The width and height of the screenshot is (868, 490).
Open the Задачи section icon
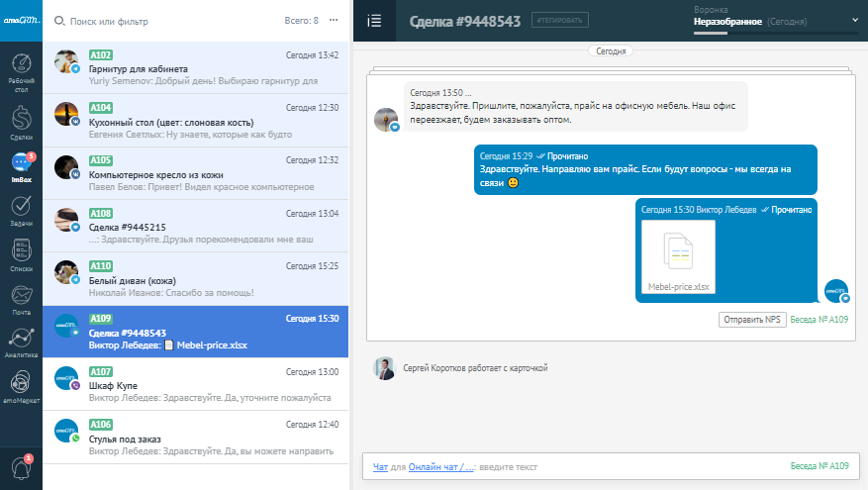(21, 210)
